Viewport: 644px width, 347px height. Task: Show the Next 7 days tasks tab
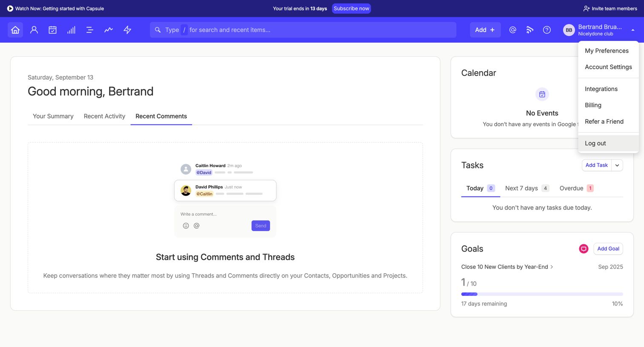tap(527, 188)
